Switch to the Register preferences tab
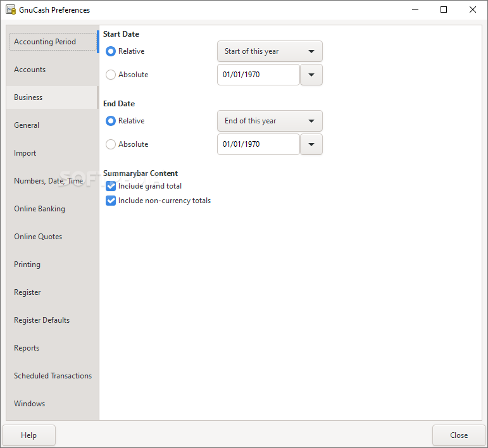The image size is (488, 448). 53,292
